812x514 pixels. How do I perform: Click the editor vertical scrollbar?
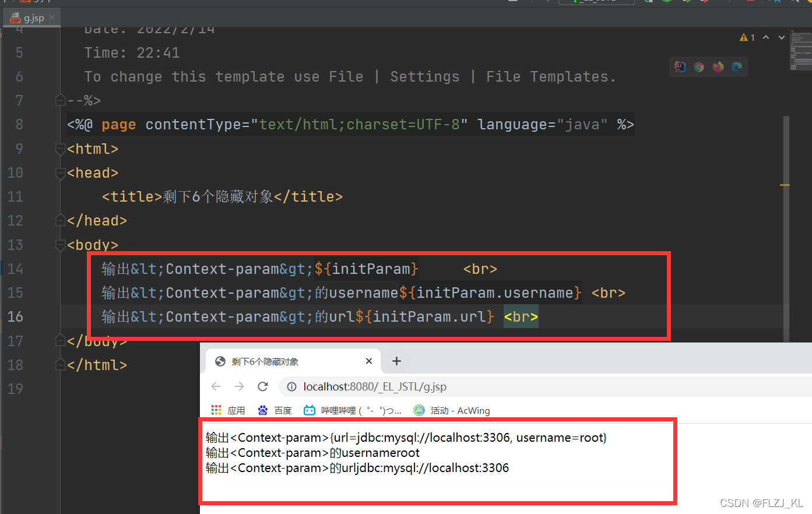(x=786, y=228)
